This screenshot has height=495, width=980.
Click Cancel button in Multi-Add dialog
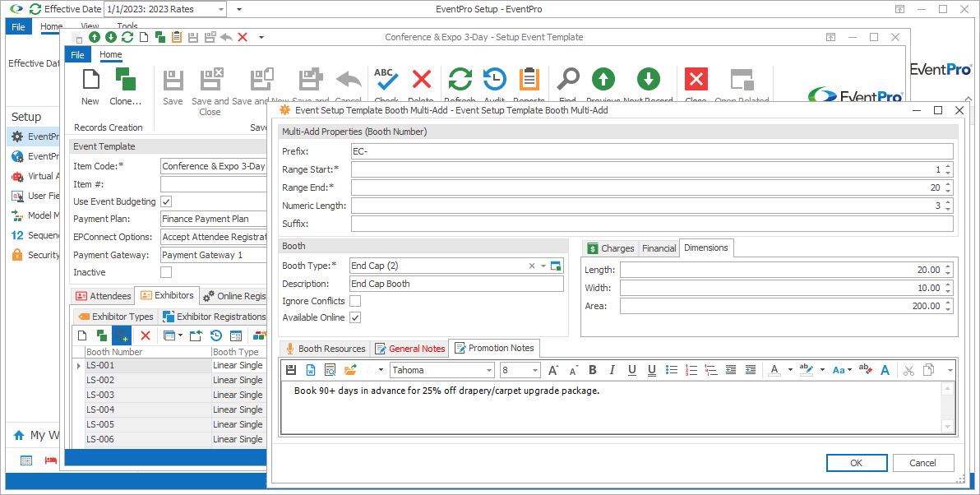pyautogui.click(x=922, y=462)
